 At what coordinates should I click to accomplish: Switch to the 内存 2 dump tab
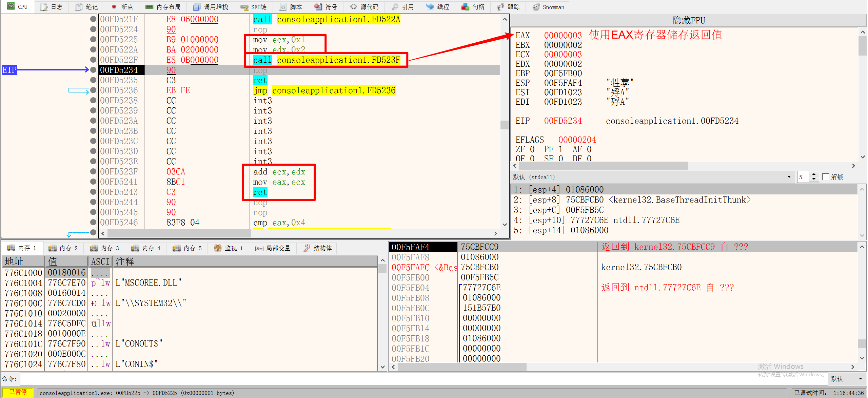coord(63,248)
